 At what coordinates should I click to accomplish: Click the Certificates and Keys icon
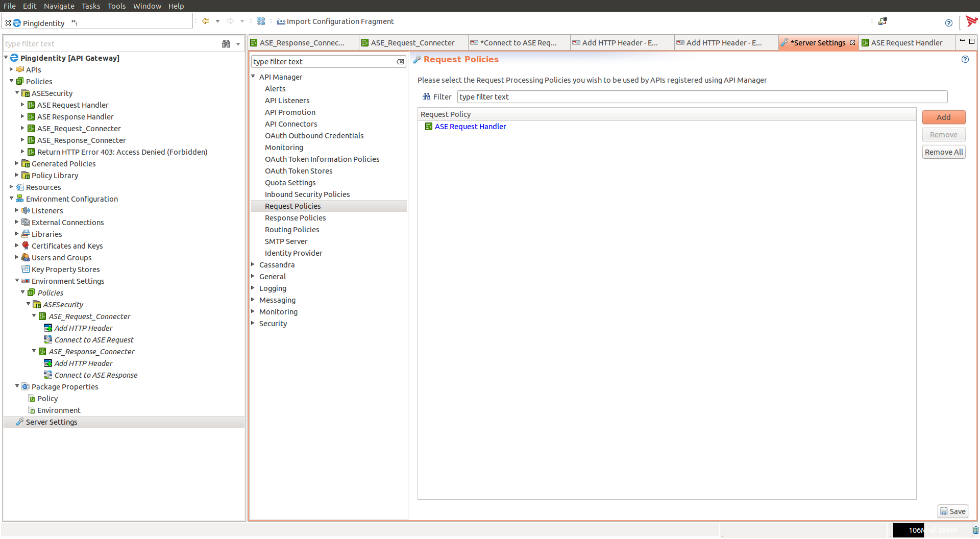tap(26, 246)
